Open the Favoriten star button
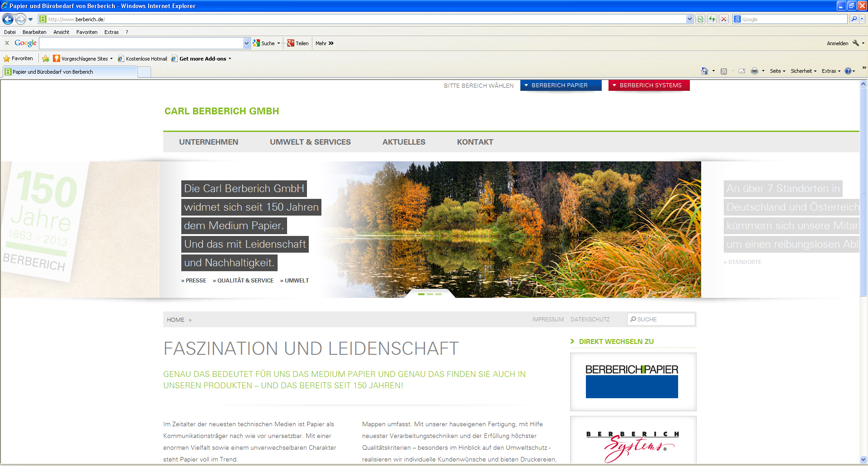Image resolution: width=868 pixels, height=466 pixels. [18, 58]
